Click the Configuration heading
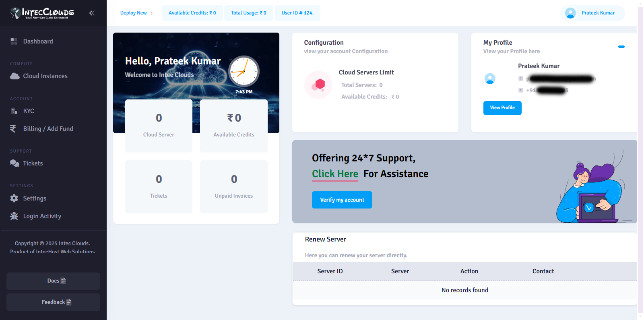644x320 pixels. 324,43
